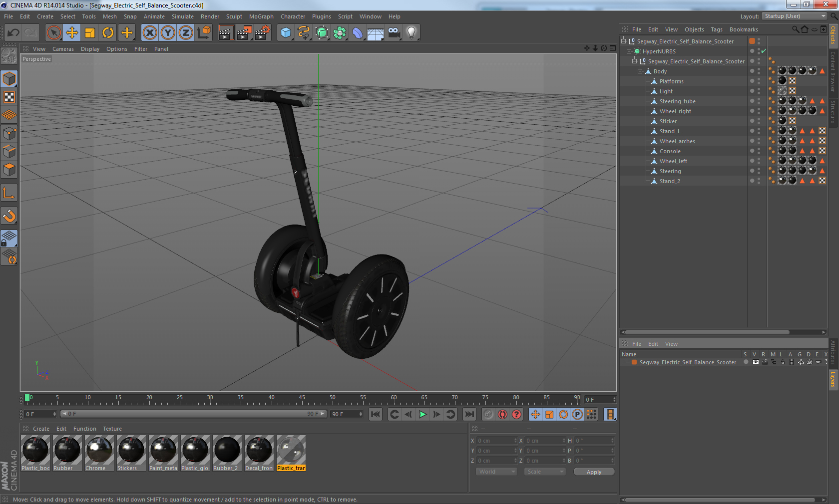
Task: Toggle Y axis lock
Action: tap(168, 33)
